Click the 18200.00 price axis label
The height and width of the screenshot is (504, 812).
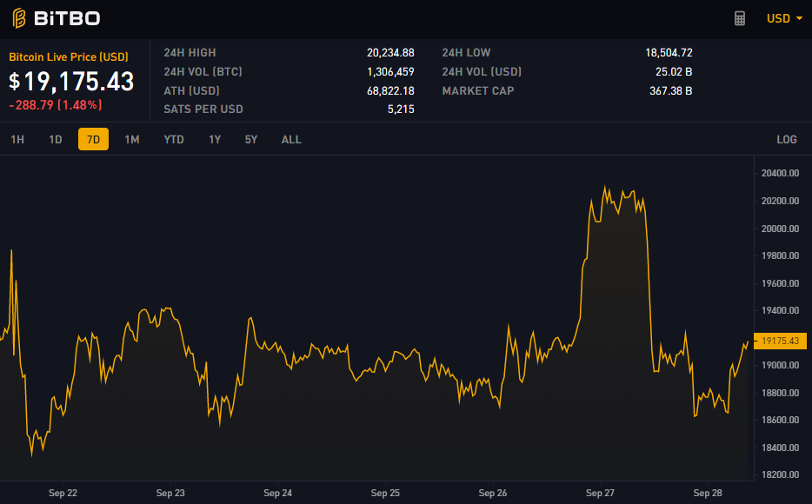[780, 474]
